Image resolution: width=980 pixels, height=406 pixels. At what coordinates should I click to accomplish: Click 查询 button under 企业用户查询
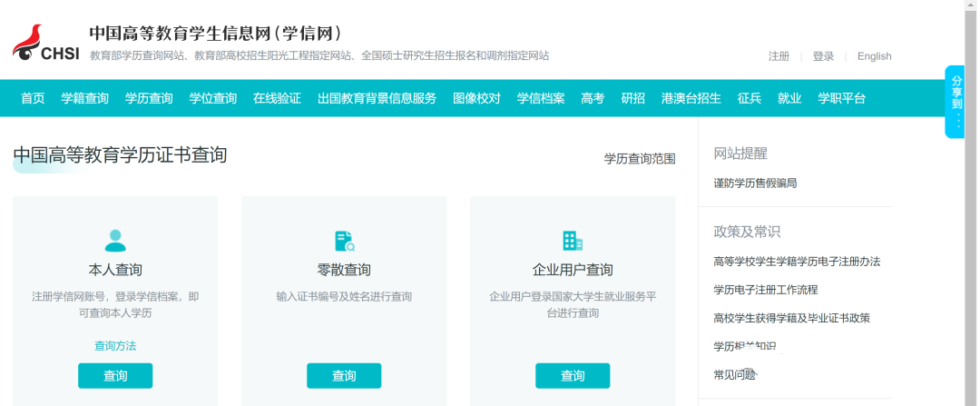pyautogui.click(x=573, y=376)
